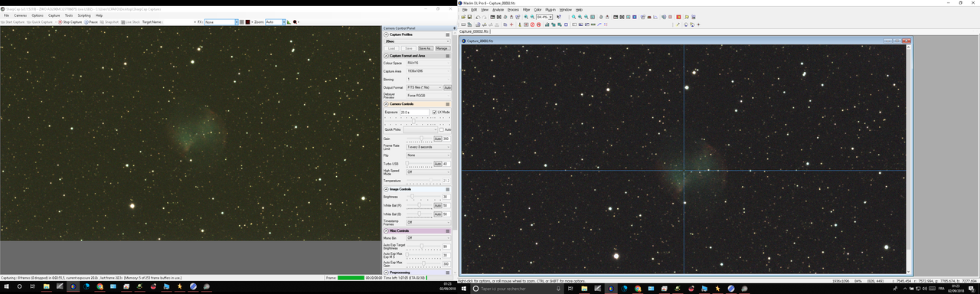The width and height of the screenshot is (980, 294).
Task: Open Live Stack in SharpCap
Action: click(x=131, y=22)
